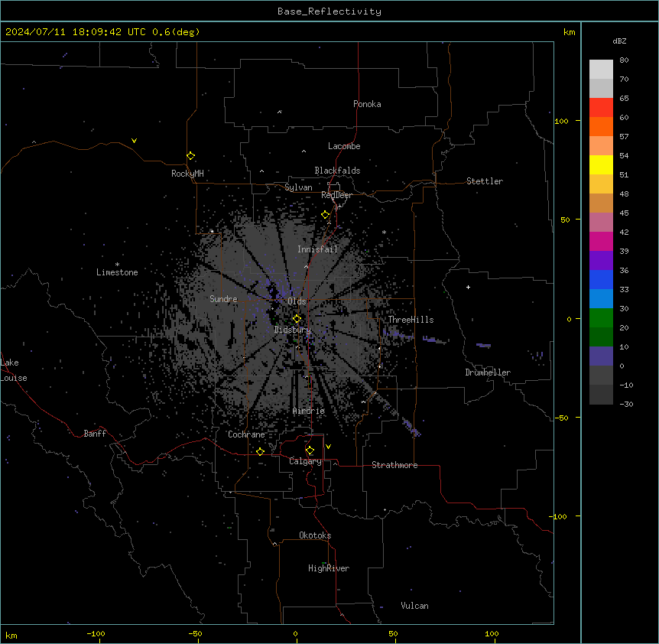Click the Calgary city label
This screenshot has width=659, height=644.
tap(306, 461)
